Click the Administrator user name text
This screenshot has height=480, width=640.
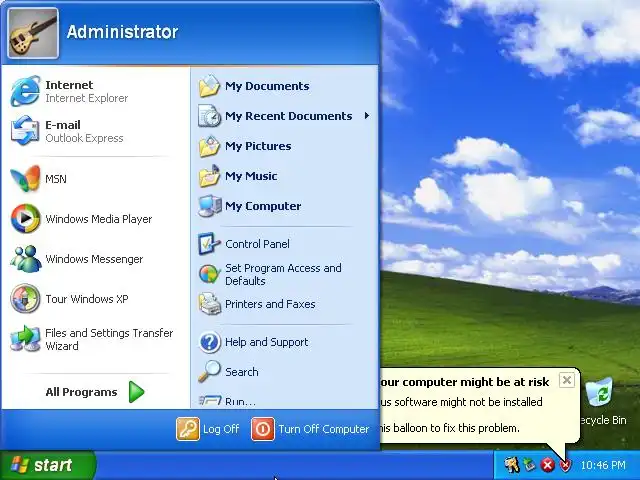tap(122, 32)
